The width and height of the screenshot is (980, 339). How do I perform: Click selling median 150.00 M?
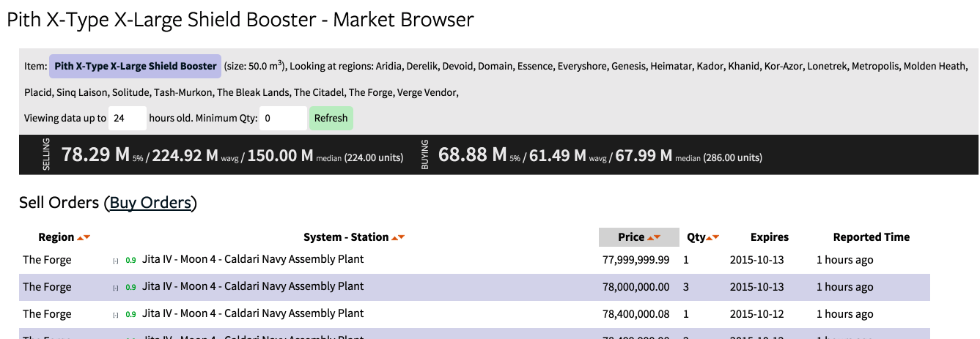tap(280, 155)
